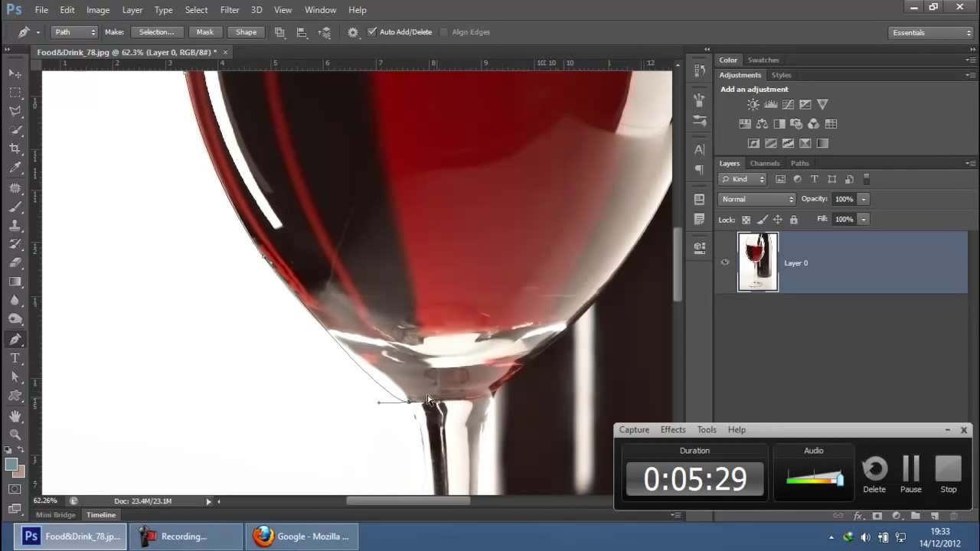The width and height of the screenshot is (980, 551).
Task: Switch to the Channels tab
Action: [764, 163]
